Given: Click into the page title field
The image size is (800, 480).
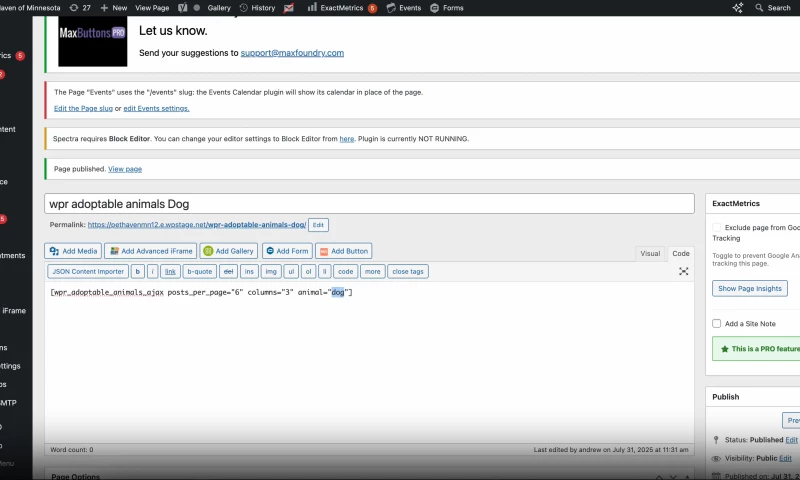Looking at the screenshot, I should coord(369,203).
